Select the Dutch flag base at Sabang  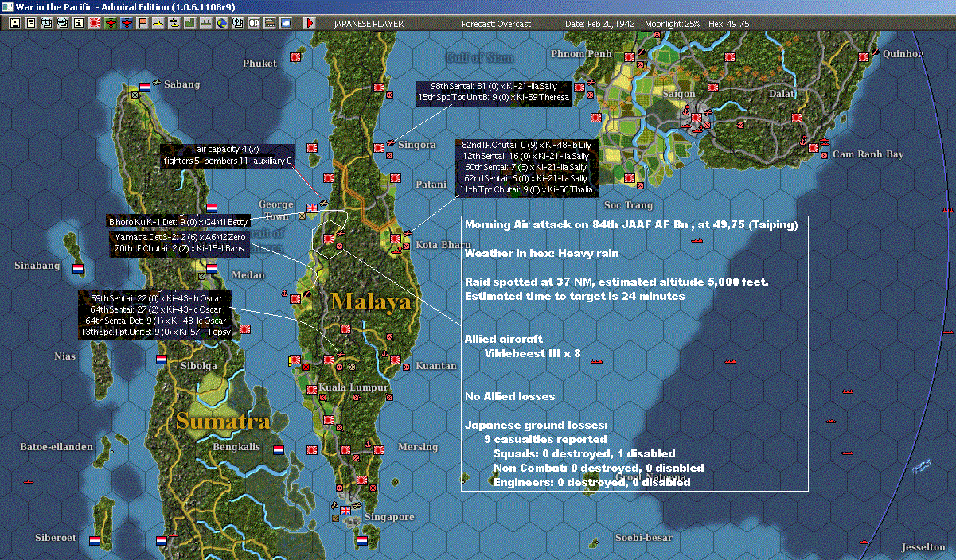[x=145, y=86]
